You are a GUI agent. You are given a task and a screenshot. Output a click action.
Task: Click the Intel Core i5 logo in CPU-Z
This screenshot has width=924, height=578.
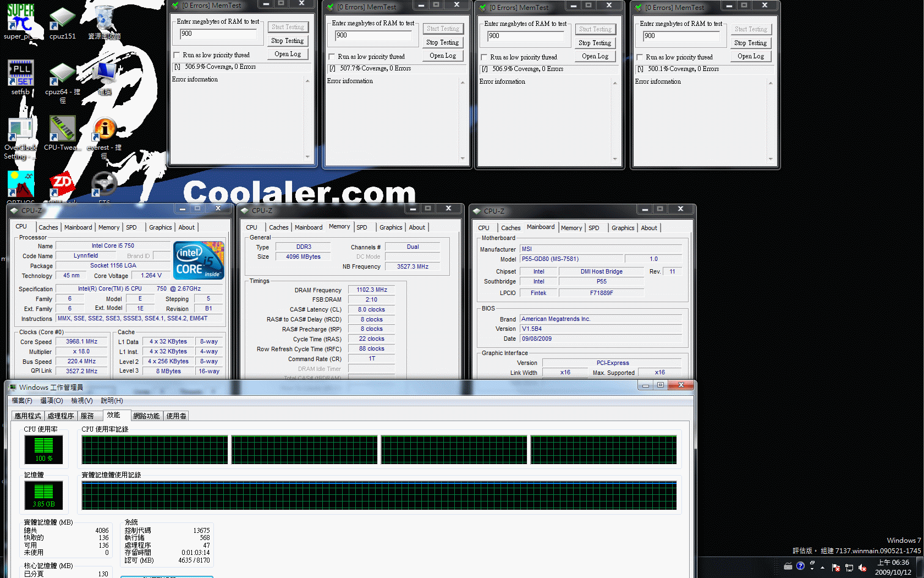[x=199, y=260]
